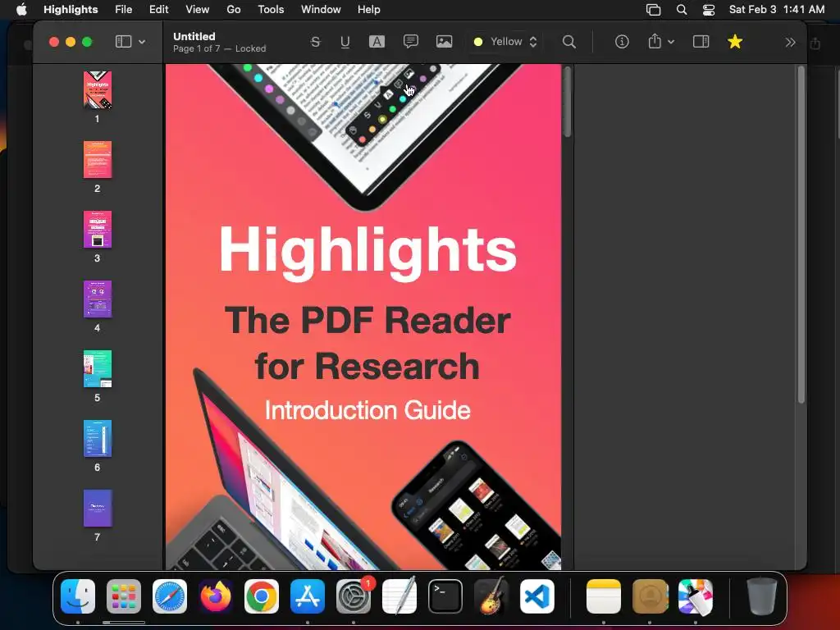Select page 1 thumbnail
Screen dimensions: 840x630
pyautogui.click(x=98, y=90)
